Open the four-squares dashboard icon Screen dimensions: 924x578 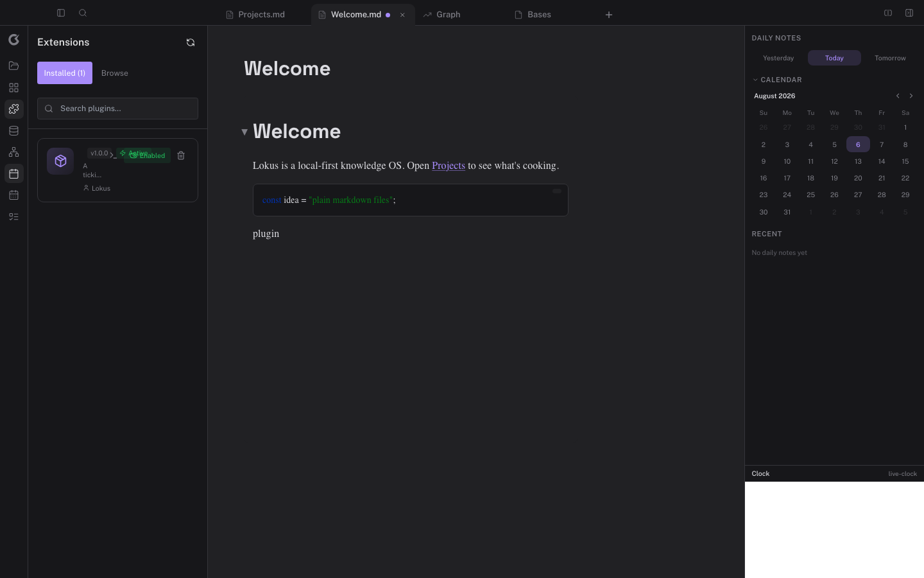click(13, 87)
